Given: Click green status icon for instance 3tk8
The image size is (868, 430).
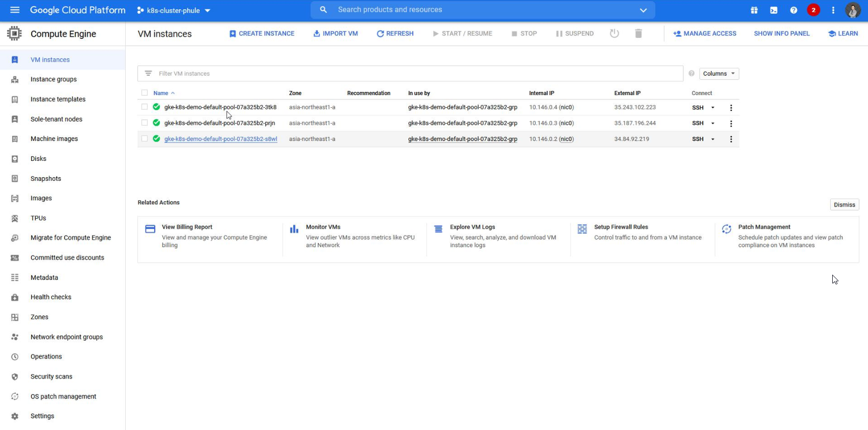Looking at the screenshot, I should tap(156, 107).
